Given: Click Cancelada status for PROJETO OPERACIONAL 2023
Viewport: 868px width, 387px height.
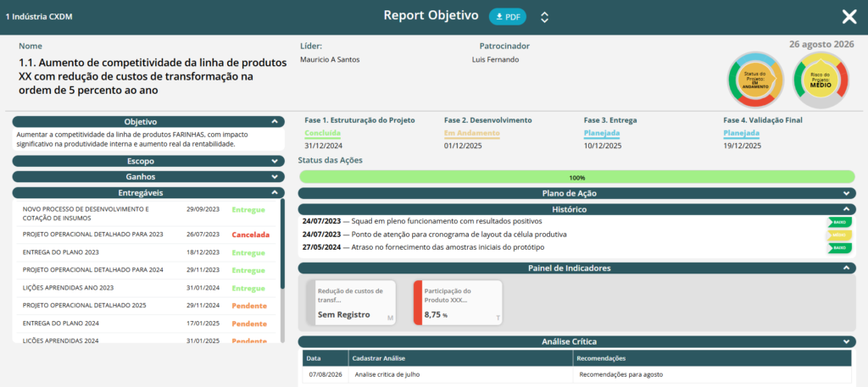Looking at the screenshot, I should (x=250, y=235).
